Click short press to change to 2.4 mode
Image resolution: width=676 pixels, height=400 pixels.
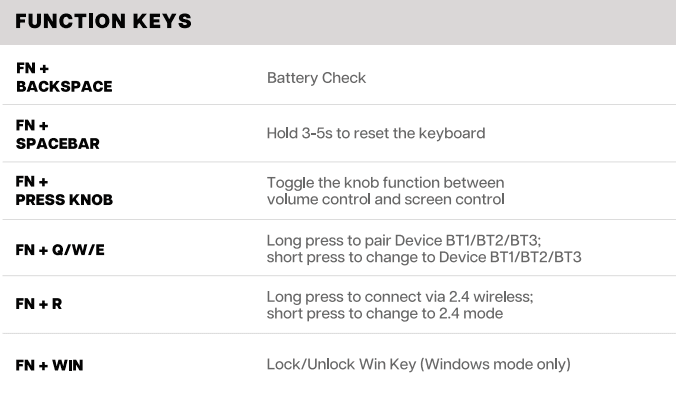[x=384, y=313]
